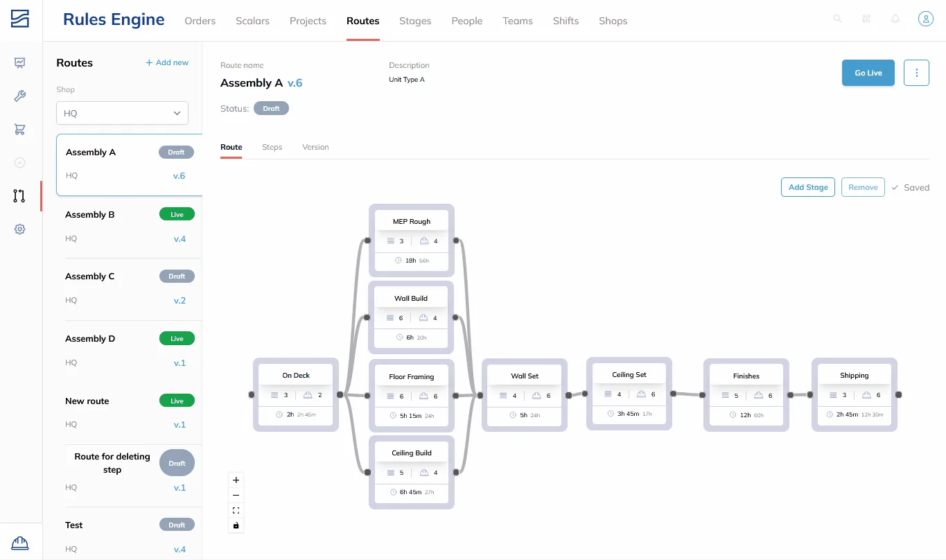Click the search icon in top bar
The height and width of the screenshot is (560, 946).
(x=837, y=19)
